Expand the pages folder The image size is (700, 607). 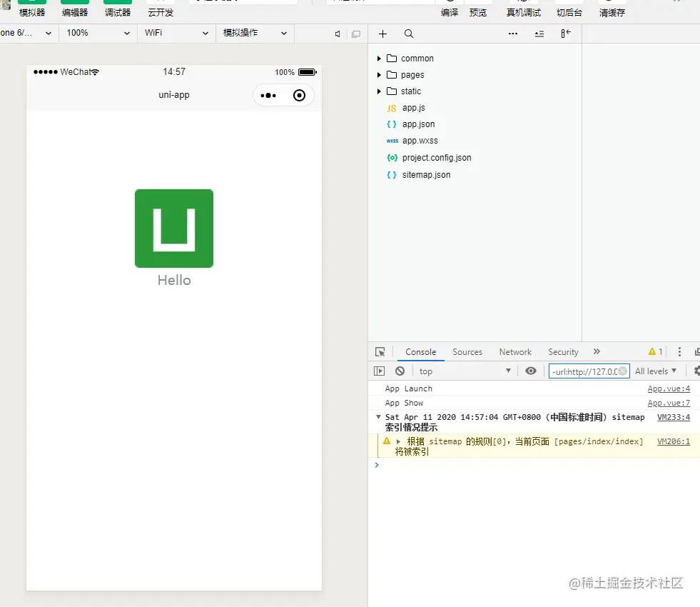[x=379, y=75]
